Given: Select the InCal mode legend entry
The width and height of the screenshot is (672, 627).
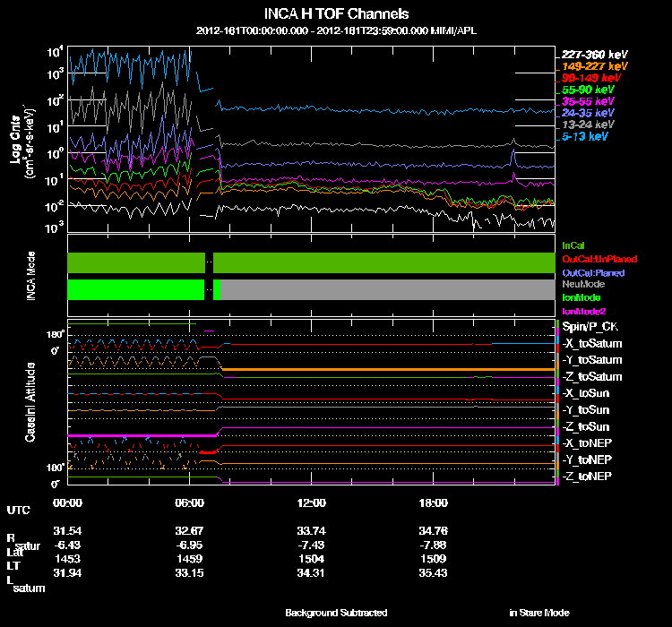Looking at the screenshot, I should click(573, 245).
